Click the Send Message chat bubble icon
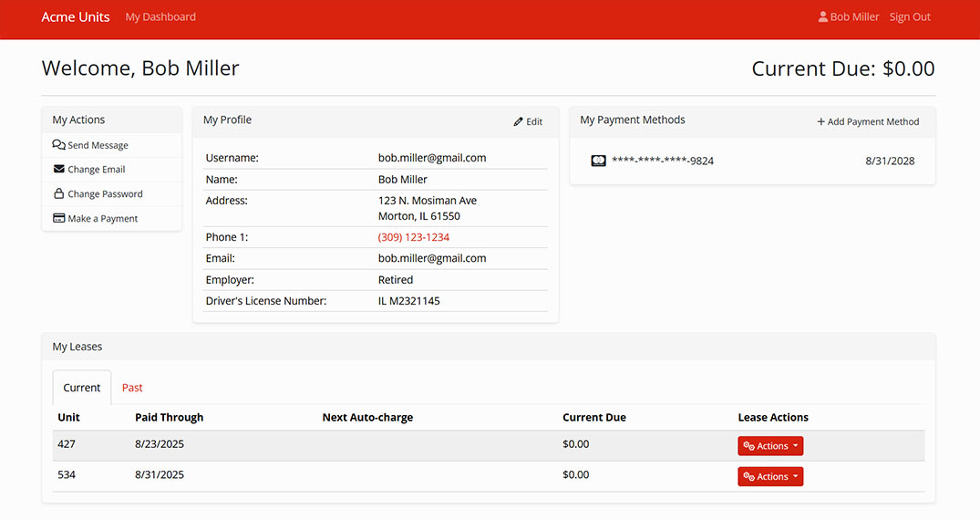The height and width of the screenshot is (520, 980). click(x=58, y=144)
